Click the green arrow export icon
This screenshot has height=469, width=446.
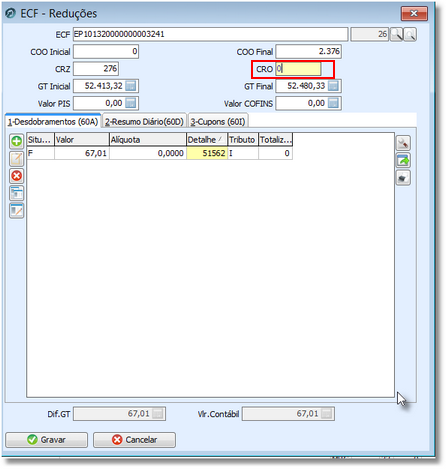point(403,160)
